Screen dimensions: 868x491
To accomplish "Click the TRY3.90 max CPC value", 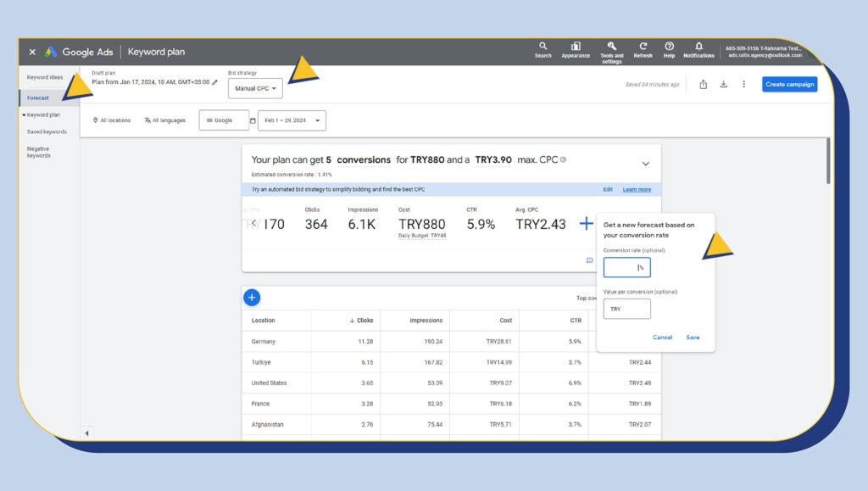I will (493, 159).
